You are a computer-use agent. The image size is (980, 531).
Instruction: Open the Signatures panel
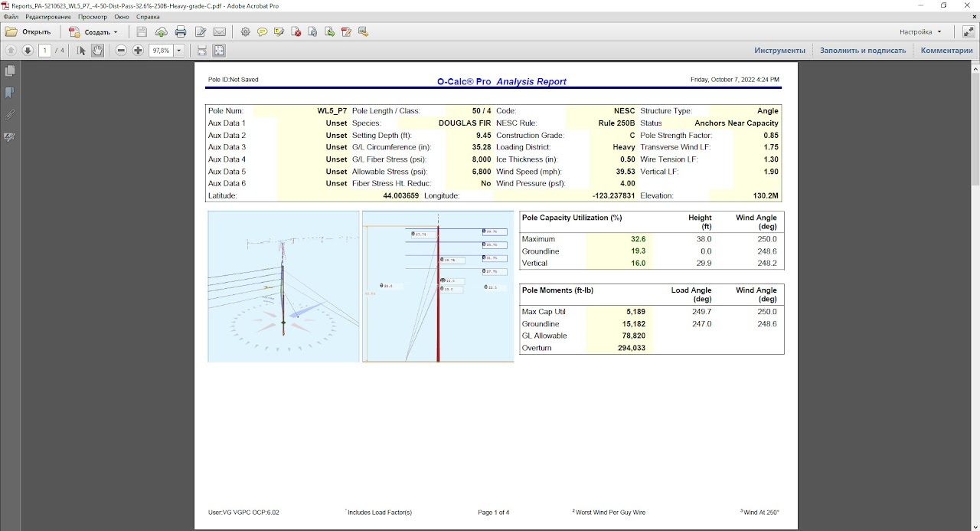pyautogui.click(x=10, y=136)
